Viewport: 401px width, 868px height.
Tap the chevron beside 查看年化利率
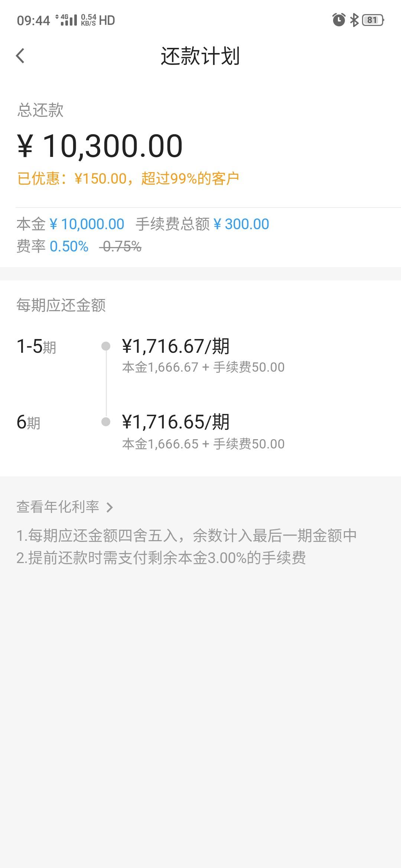(110, 507)
